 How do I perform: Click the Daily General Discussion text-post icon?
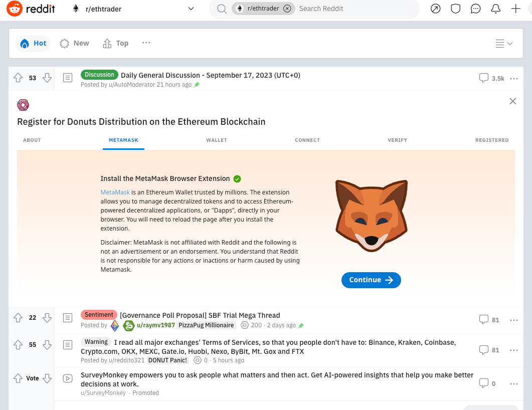coord(68,78)
